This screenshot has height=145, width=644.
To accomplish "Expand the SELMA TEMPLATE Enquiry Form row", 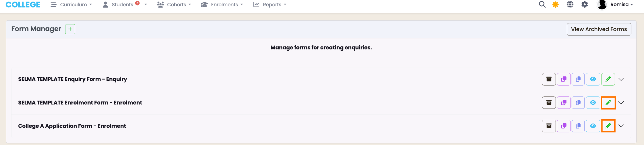I will [621, 79].
